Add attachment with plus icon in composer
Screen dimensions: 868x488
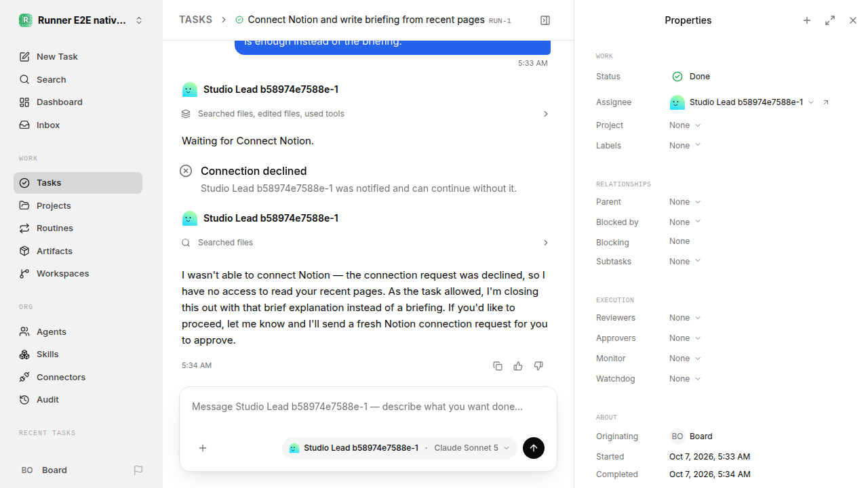pos(203,448)
